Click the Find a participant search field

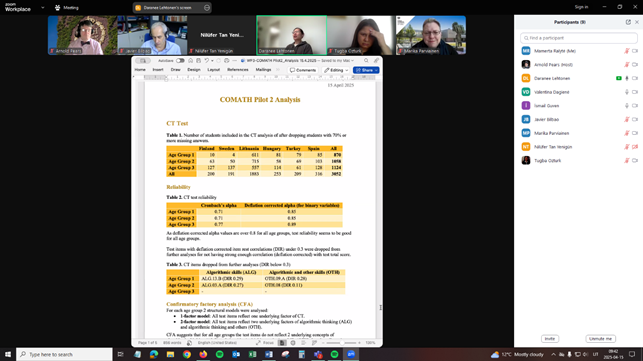tap(579, 38)
